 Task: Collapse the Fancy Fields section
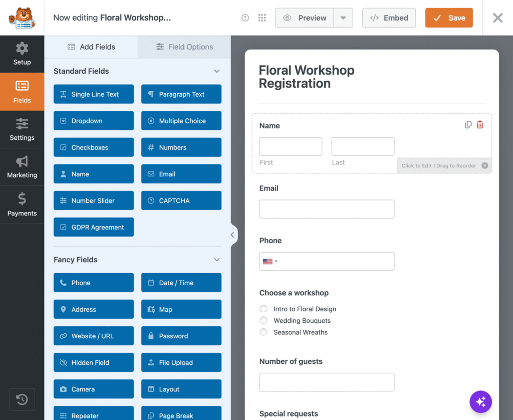point(216,260)
